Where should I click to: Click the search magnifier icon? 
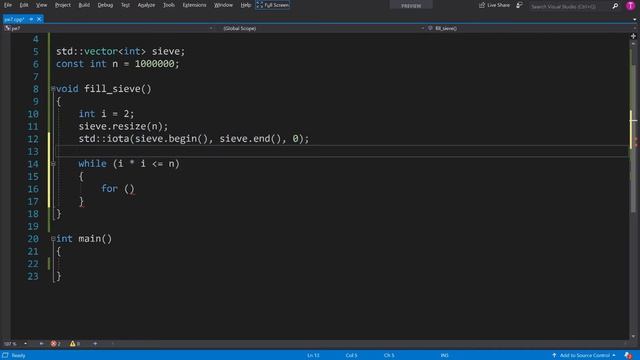(x=615, y=6)
